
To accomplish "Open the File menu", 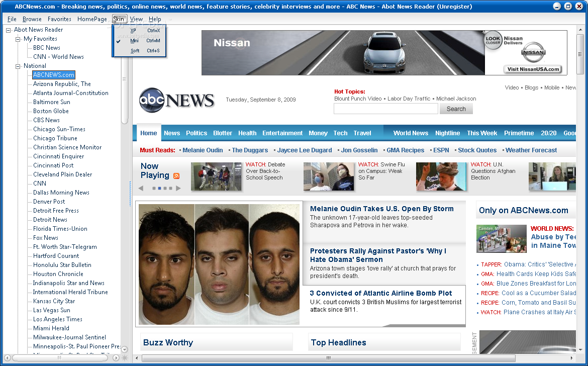I will tap(12, 19).
